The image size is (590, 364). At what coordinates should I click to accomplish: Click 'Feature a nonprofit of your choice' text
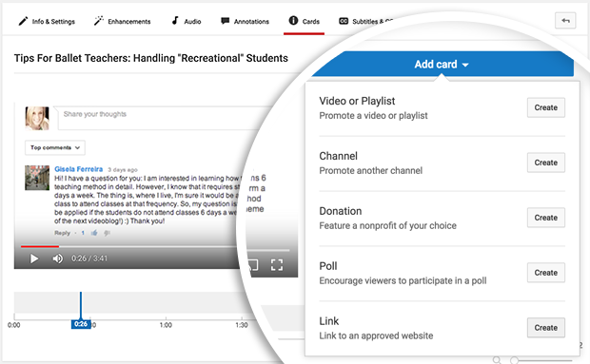click(x=387, y=226)
